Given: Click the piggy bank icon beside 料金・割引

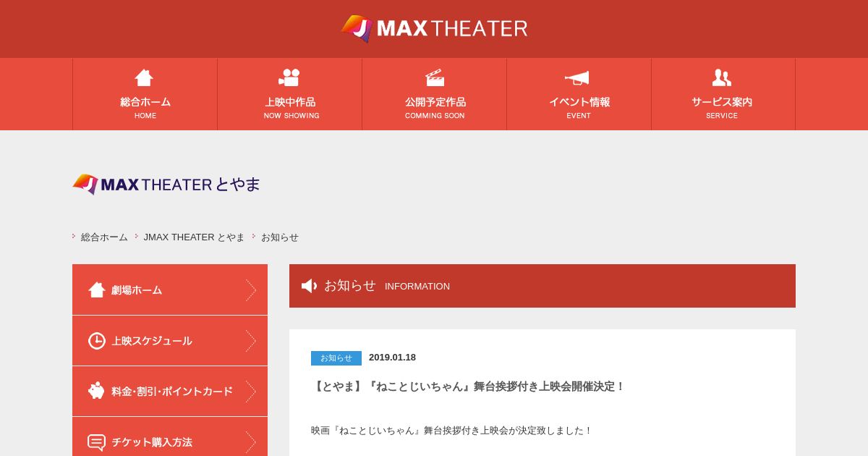Looking at the screenshot, I should tap(97, 391).
